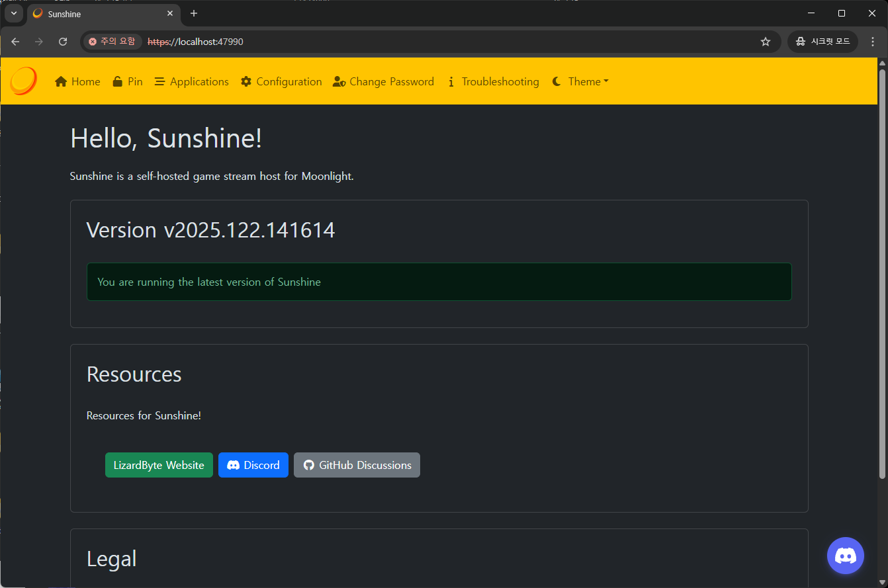This screenshot has width=888, height=588.
Task: Bookmark this page with star icon
Action: [766, 42]
